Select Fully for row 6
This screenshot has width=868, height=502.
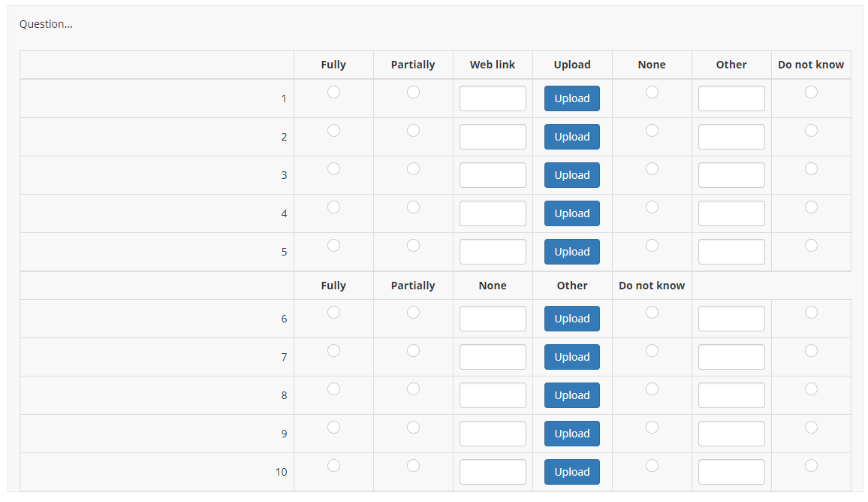333,313
